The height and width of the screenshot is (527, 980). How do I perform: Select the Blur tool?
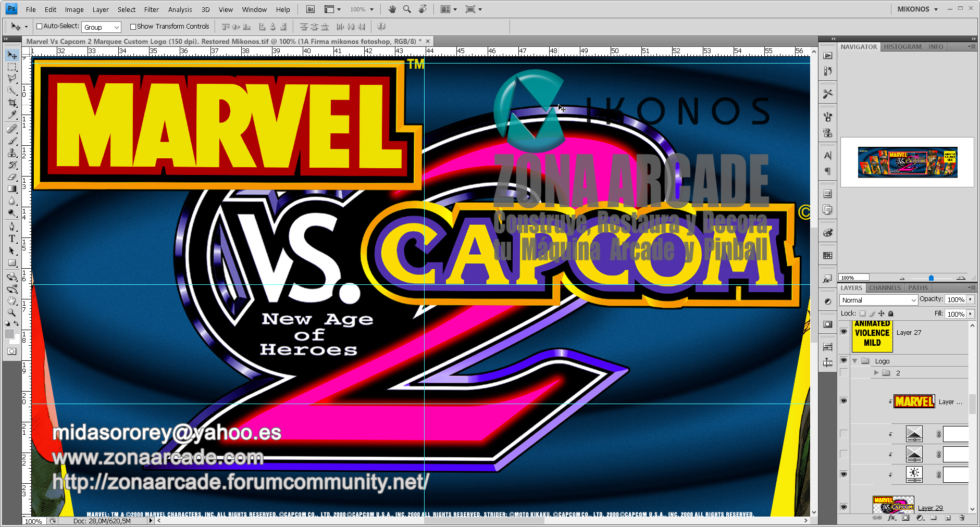12,200
